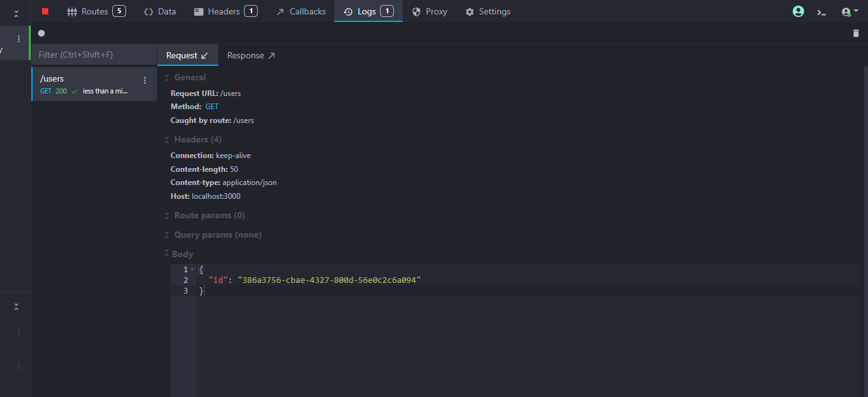This screenshot has height=397, width=868.
Task: Click the clock icon on the Logs tab
Action: click(x=348, y=12)
